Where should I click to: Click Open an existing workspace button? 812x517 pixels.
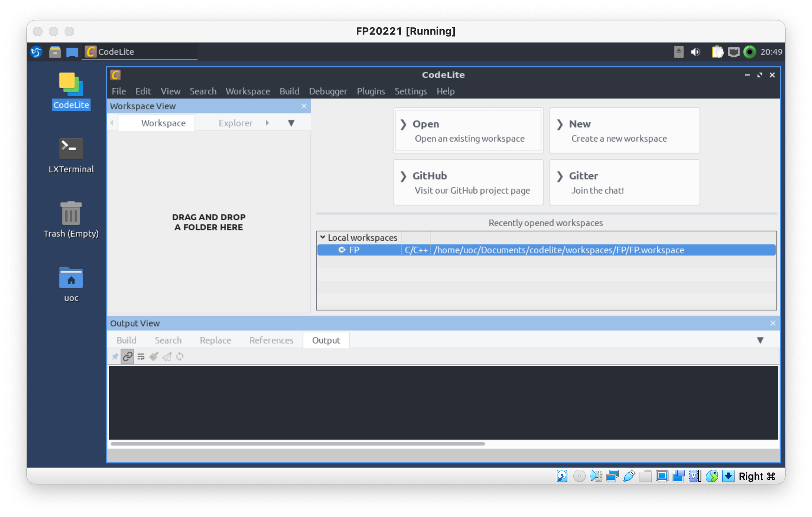coord(468,131)
